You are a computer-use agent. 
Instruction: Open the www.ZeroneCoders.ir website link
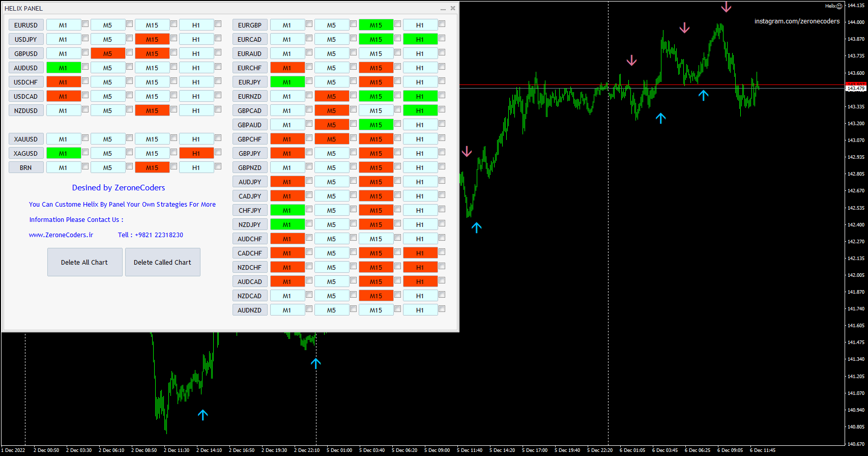click(61, 235)
